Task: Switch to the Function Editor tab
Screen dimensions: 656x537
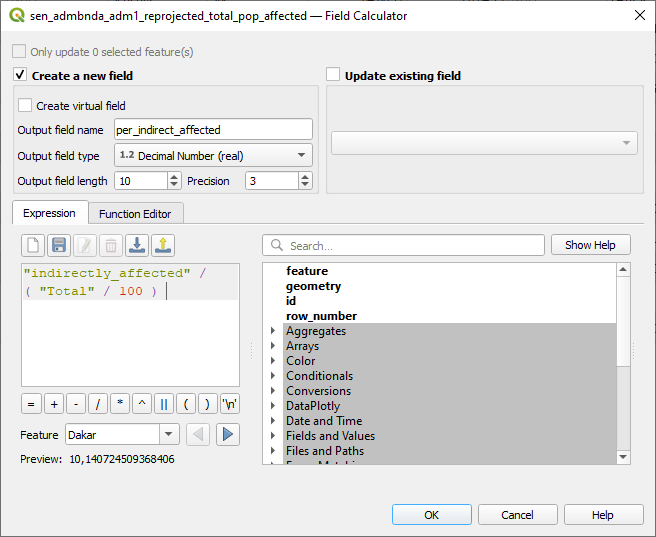Action: [134, 214]
